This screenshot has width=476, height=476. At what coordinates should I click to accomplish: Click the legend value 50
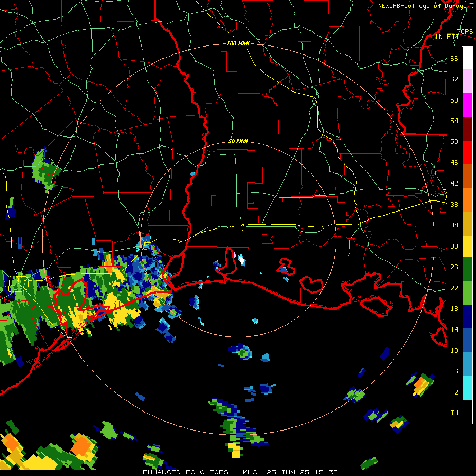coord(454,142)
